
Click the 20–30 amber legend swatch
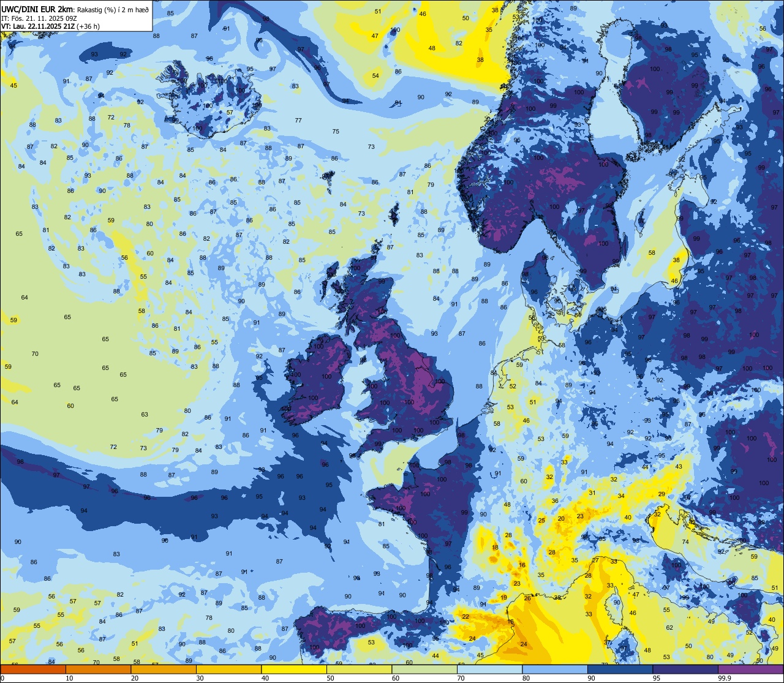(163, 670)
